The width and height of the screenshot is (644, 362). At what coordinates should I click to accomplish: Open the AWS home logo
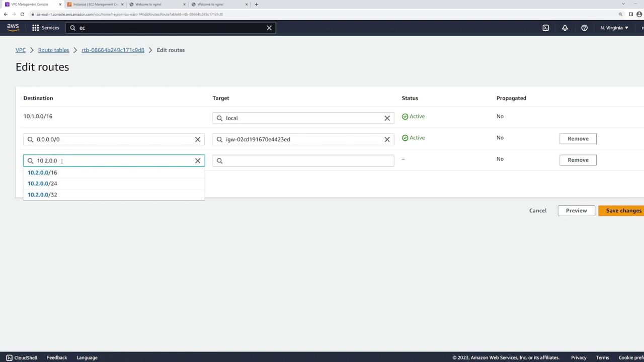pyautogui.click(x=13, y=28)
